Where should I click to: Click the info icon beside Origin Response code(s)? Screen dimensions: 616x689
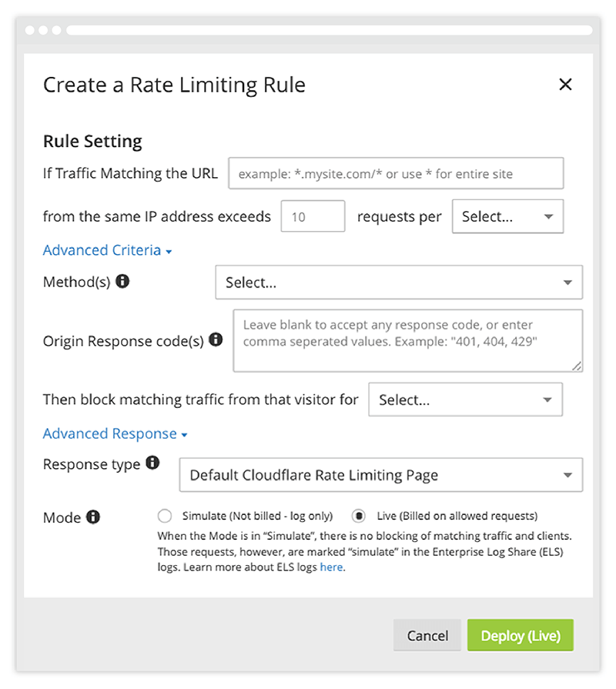point(216,339)
